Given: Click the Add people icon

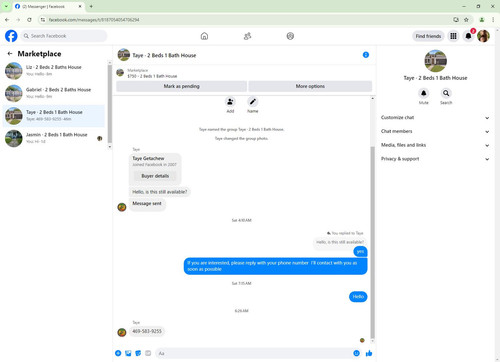Looking at the screenshot, I should [x=230, y=102].
